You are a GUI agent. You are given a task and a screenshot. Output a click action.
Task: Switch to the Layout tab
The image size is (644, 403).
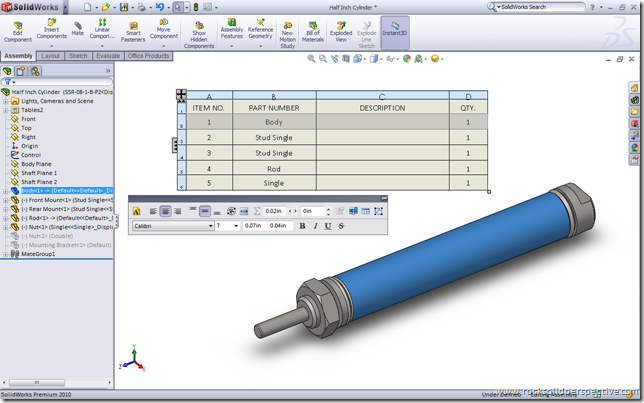[x=51, y=56]
